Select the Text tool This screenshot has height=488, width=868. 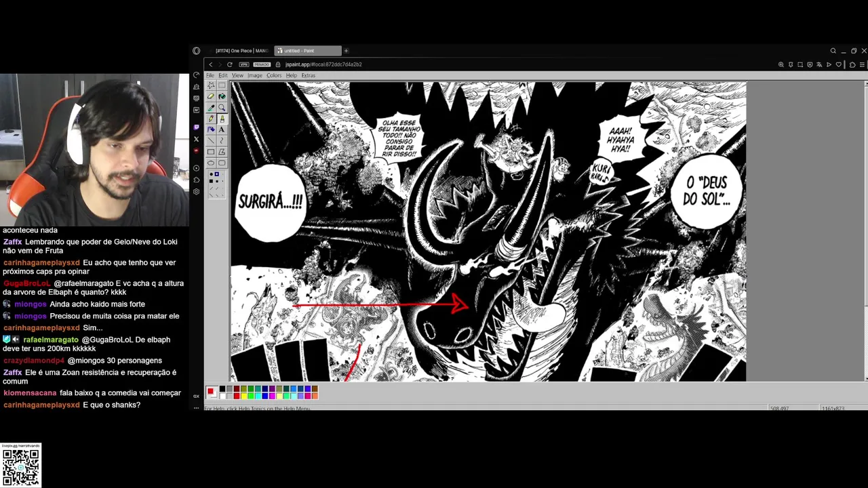[222, 129]
